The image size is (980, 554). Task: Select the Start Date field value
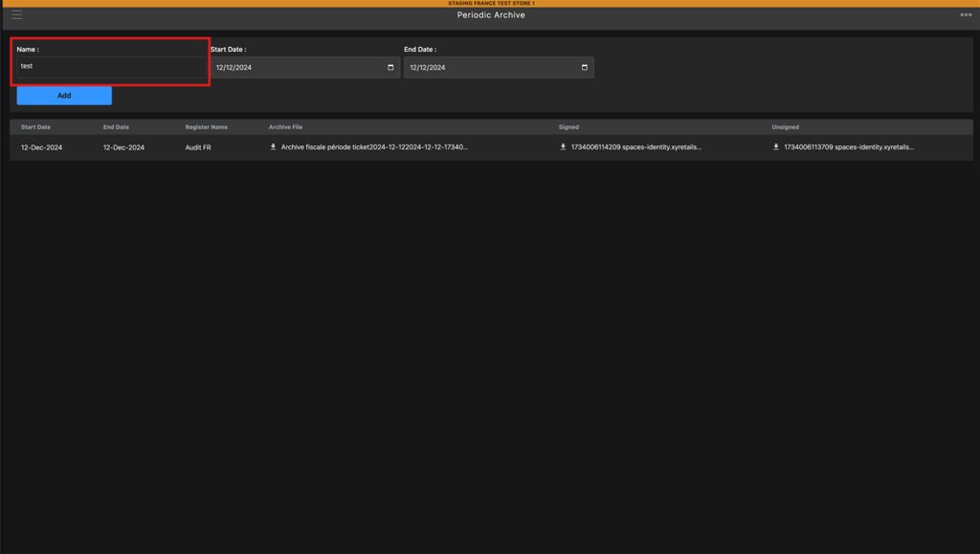point(234,67)
